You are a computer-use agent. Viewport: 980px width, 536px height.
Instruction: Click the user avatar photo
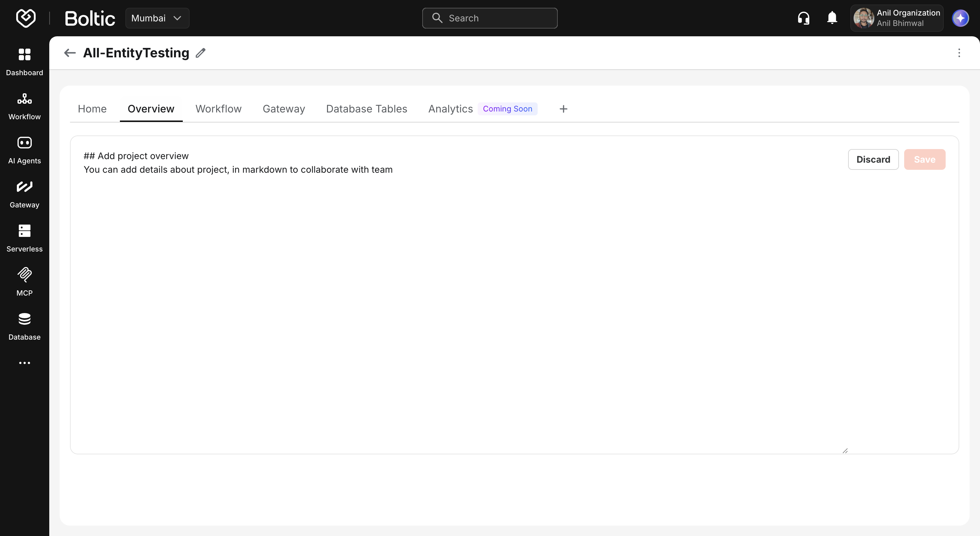click(864, 18)
